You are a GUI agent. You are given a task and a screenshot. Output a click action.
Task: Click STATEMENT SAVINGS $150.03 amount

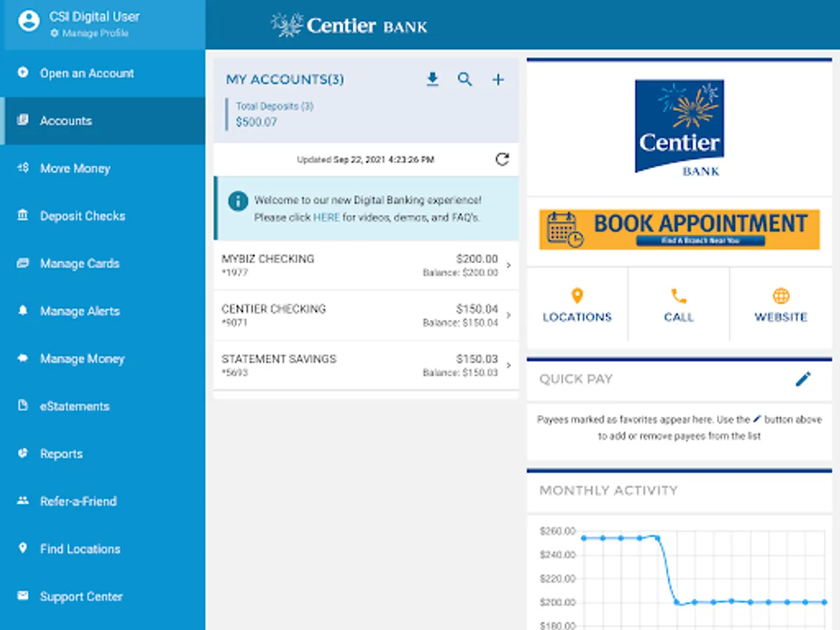pyautogui.click(x=477, y=358)
